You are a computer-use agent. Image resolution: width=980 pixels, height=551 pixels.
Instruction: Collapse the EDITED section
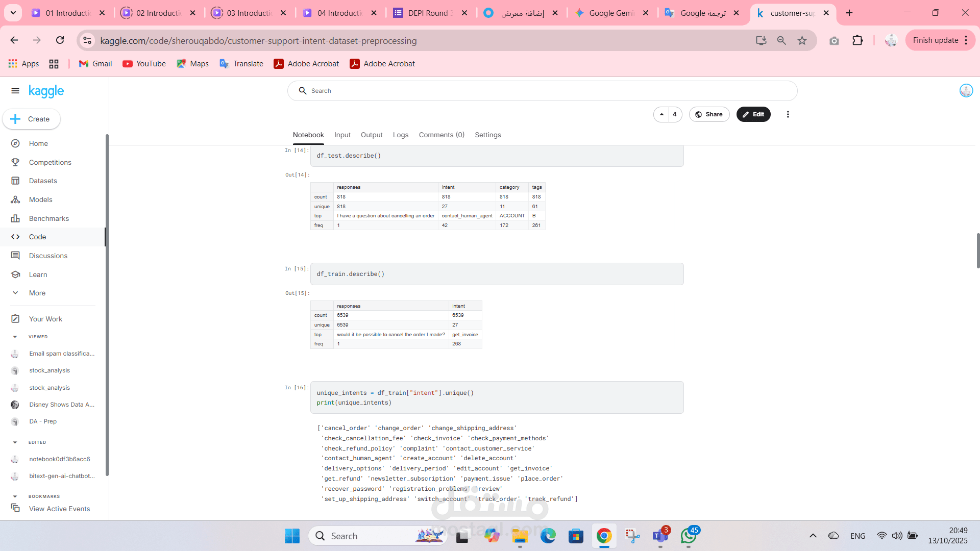[x=15, y=442]
